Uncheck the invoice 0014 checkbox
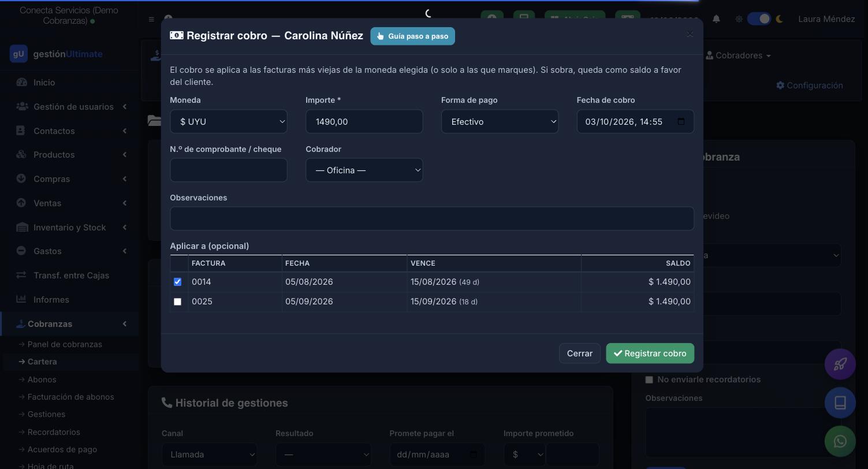868x469 pixels. (x=177, y=282)
